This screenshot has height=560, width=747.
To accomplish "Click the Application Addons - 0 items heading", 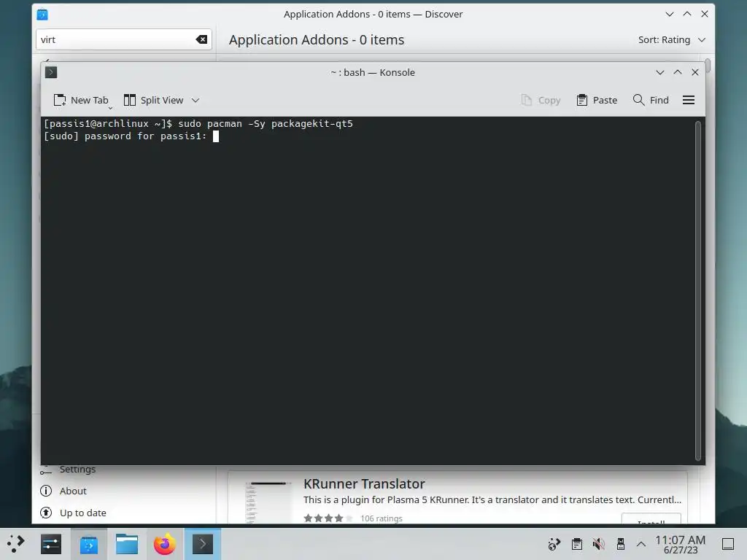I will [317, 39].
